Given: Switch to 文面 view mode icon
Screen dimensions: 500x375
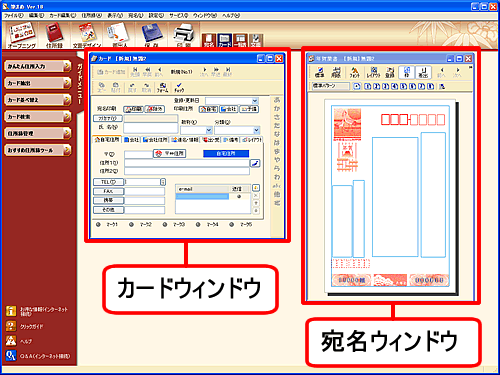Looking at the screenshot, I should pos(256,41).
